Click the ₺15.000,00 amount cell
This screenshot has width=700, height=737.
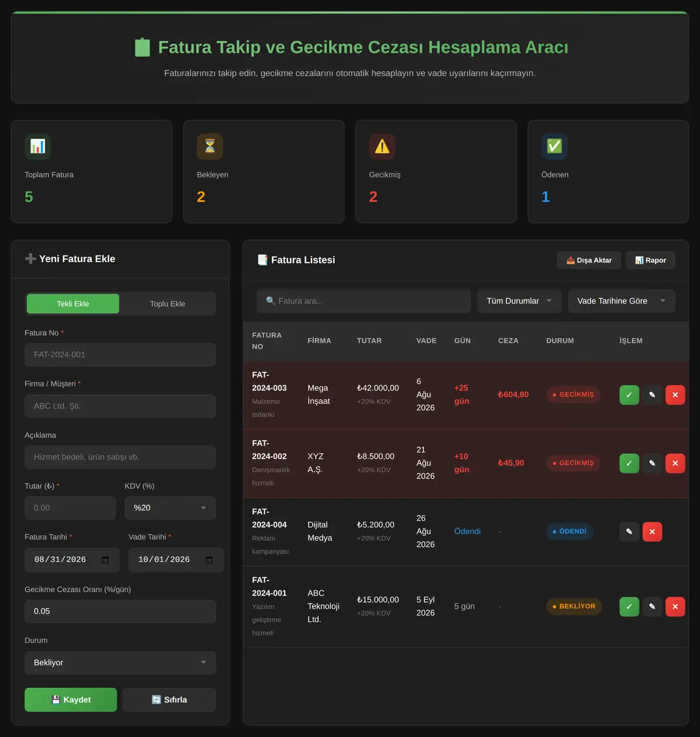tap(378, 600)
